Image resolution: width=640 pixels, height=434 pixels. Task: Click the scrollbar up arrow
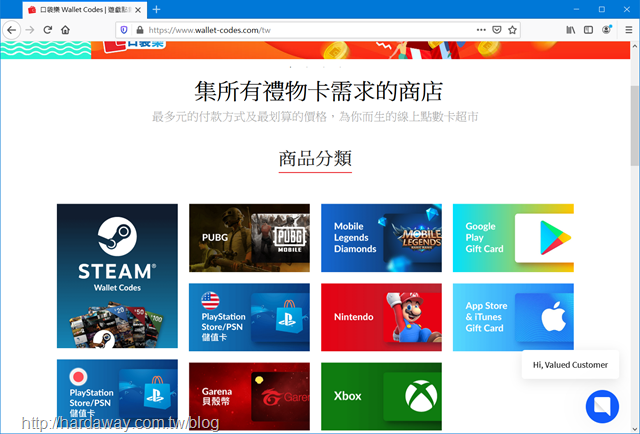click(x=635, y=46)
